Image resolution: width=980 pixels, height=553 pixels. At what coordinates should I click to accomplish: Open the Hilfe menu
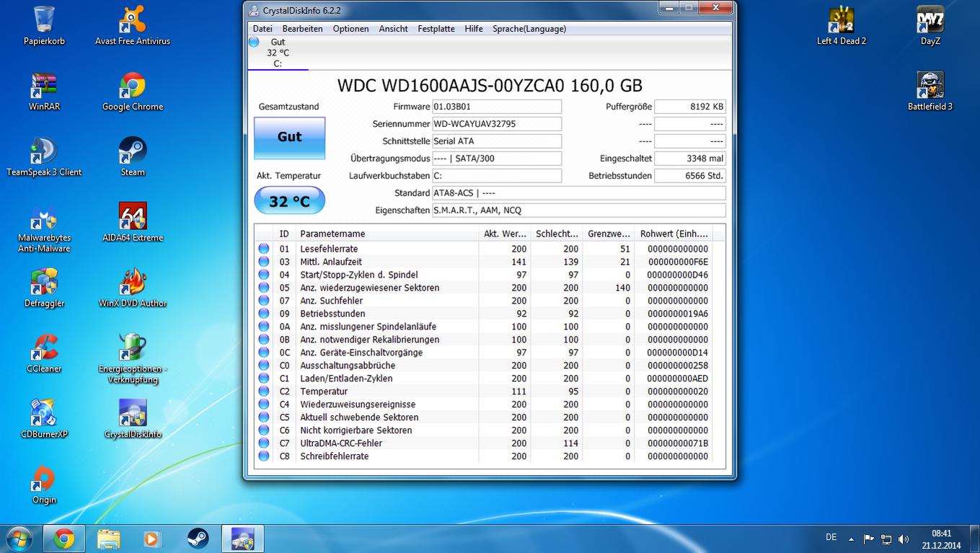pos(474,29)
